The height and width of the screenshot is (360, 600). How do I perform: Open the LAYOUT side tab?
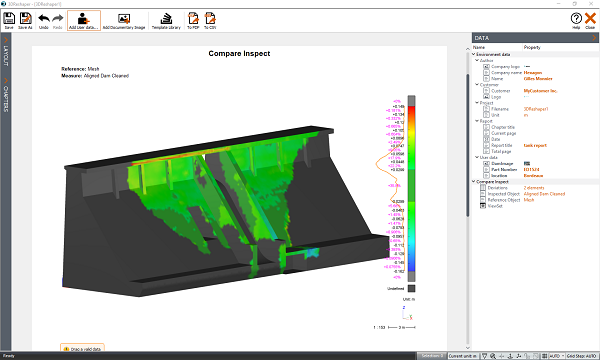6,52
